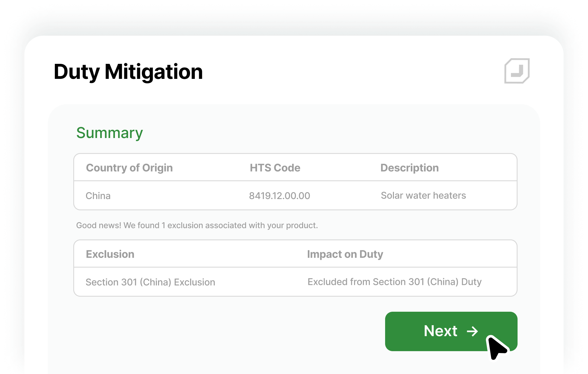
Task: Click the Impact on Duty column header
Action: coord(345,254)
